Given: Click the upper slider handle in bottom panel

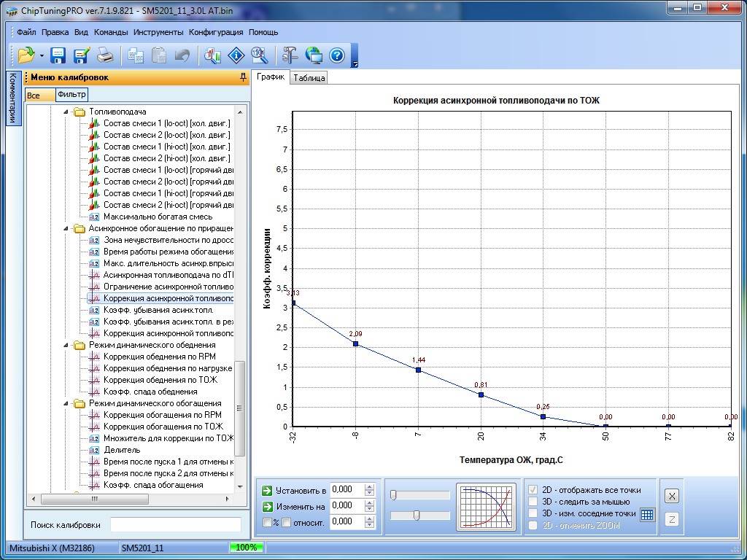Looking at the screenshot, I should pyautogui.click(x=394, y=495).
